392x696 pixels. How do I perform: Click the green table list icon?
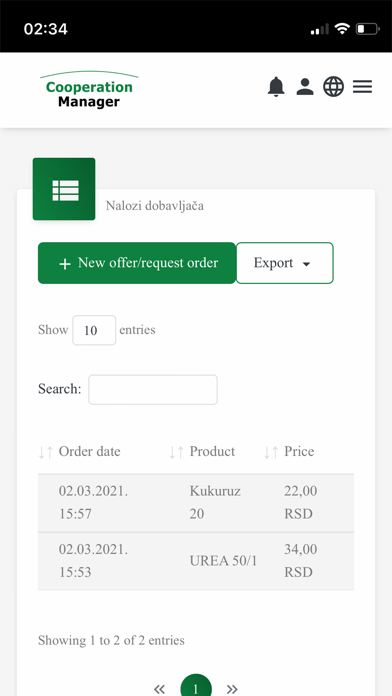point(64,189)
